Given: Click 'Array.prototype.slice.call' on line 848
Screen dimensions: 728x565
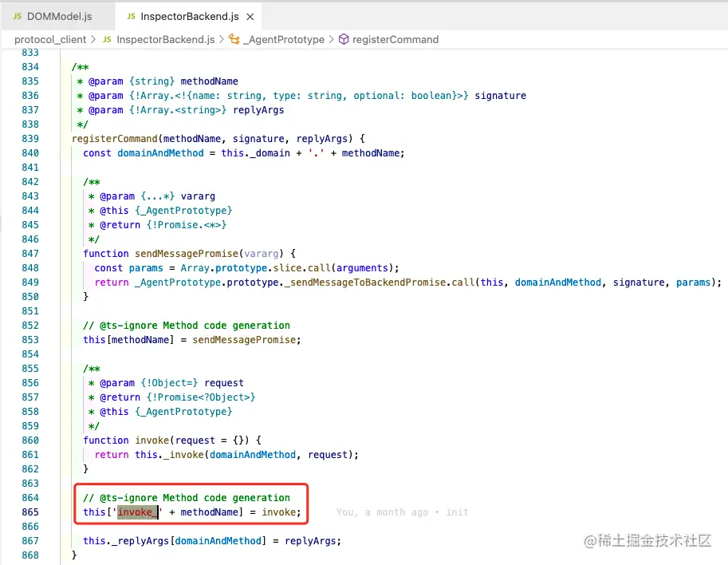Looking at the screenshot, I should tap(255, 268).
